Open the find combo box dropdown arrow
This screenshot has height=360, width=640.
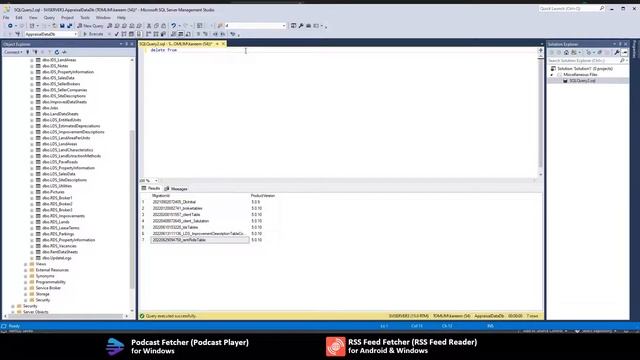284,26
